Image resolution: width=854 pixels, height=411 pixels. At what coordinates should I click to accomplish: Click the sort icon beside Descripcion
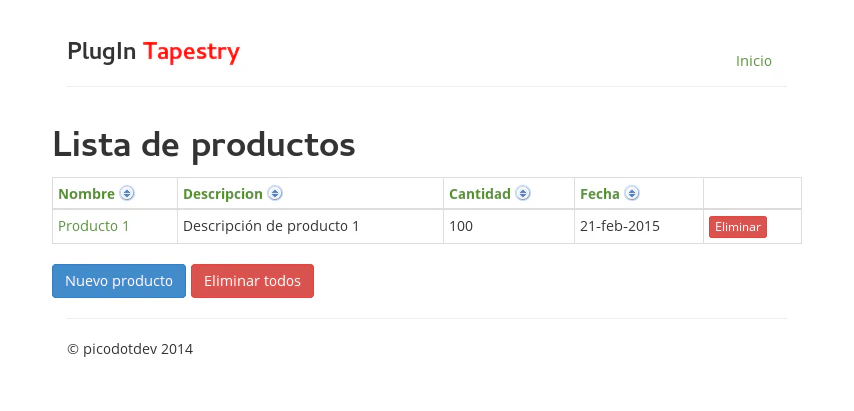click(275, 194)
